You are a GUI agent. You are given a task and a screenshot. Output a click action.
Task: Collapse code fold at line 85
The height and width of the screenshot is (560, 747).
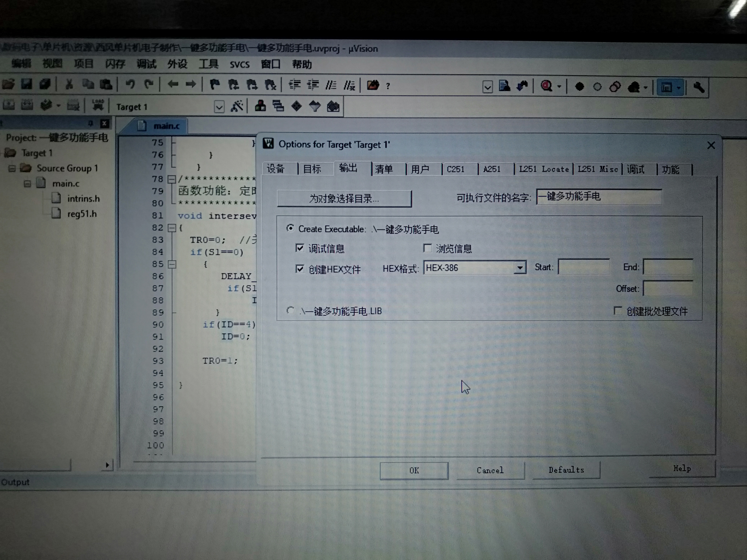[172, 264]
